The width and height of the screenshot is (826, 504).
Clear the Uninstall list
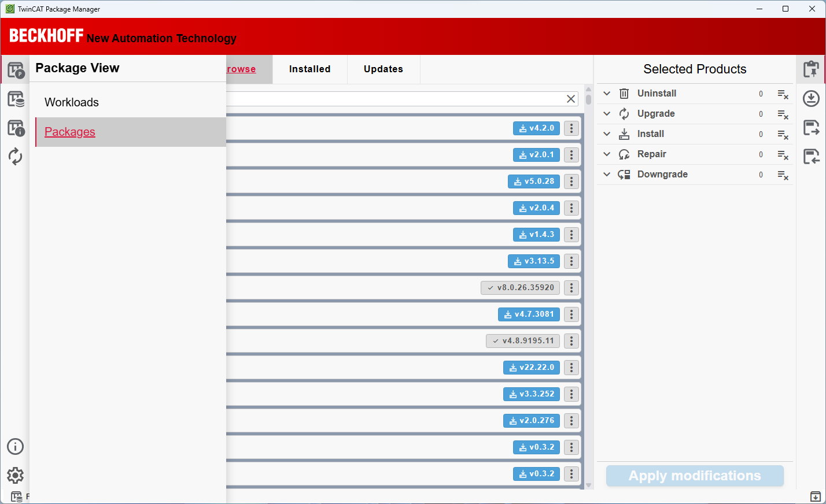[783, 94]
